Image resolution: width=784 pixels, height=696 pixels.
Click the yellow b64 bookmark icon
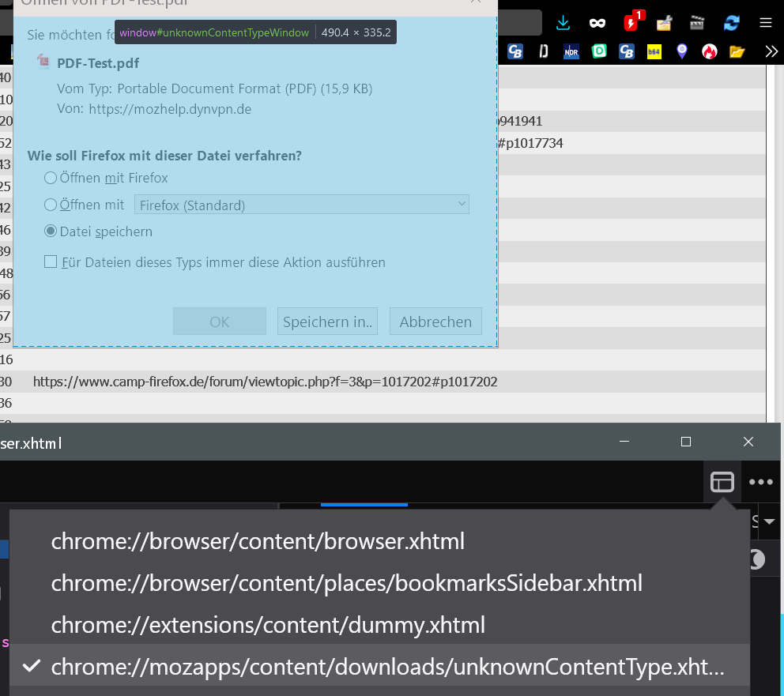point(654,52)
